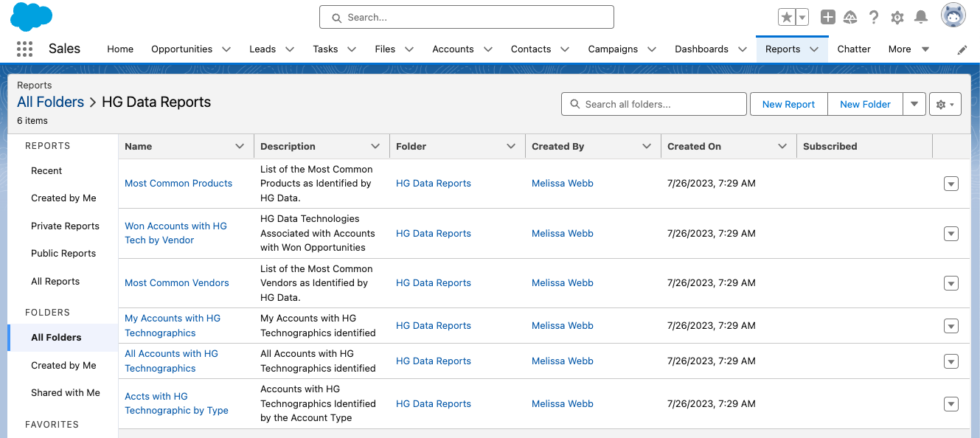The image size is (980, 438).
Task: Select All Reports in sidebar
Action: [x=55, y=282]
